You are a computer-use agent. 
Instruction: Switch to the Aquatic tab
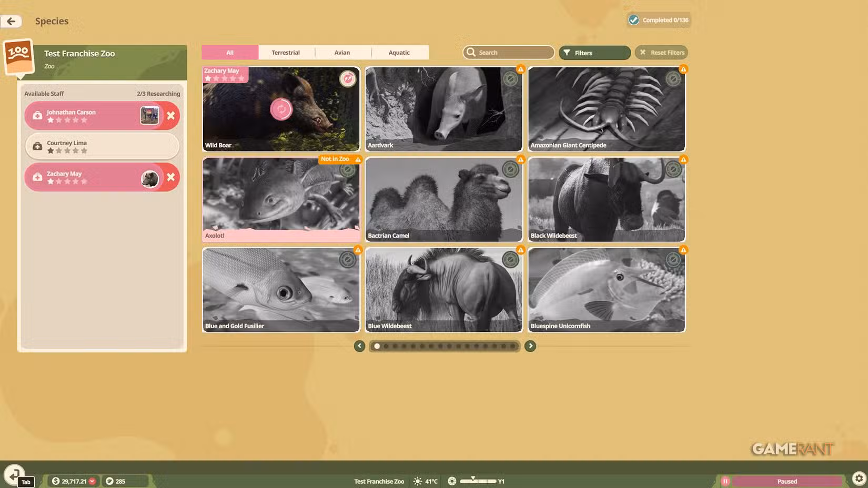click(x=399, y=53)
